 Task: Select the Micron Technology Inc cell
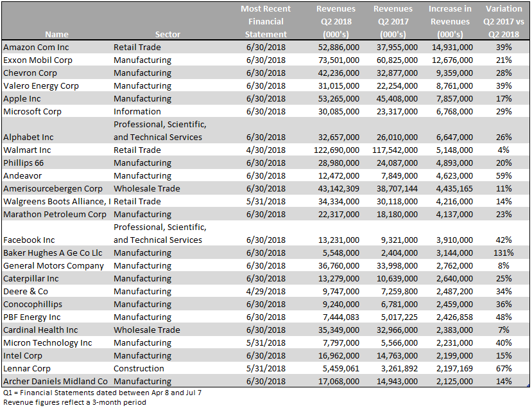pos(47,342)
